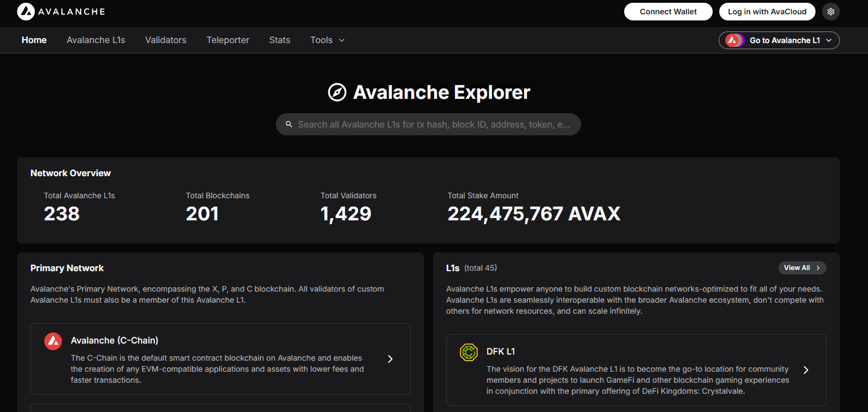868x412 pixels.
Task: Open DFK L1 with its arrow
Action: click(806, 370)
